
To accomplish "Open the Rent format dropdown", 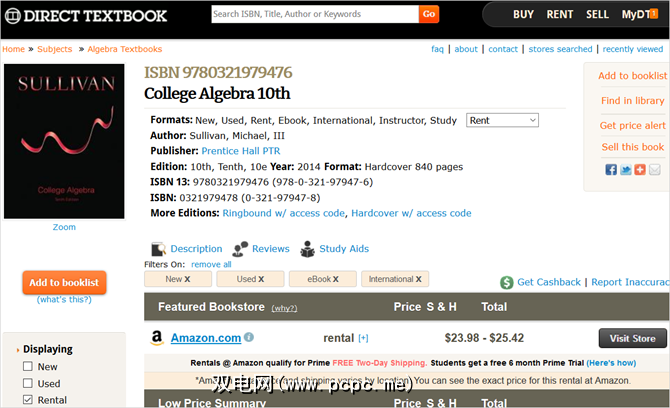I will (502, 120).
